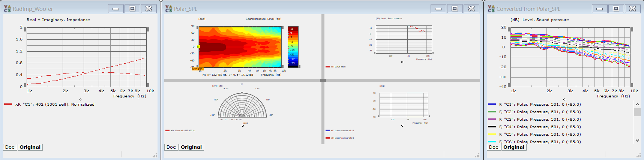Select legend row 'F, "C3": Polar, Pressure, 501'

pos(540,120)
